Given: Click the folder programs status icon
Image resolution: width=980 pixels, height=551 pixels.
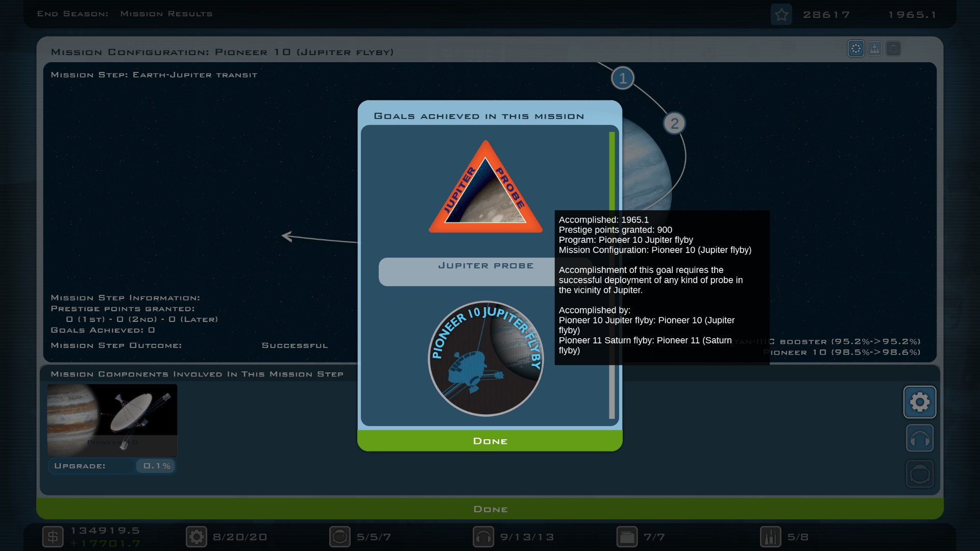Looking at the screenshot, I should (x=627, y=537).
